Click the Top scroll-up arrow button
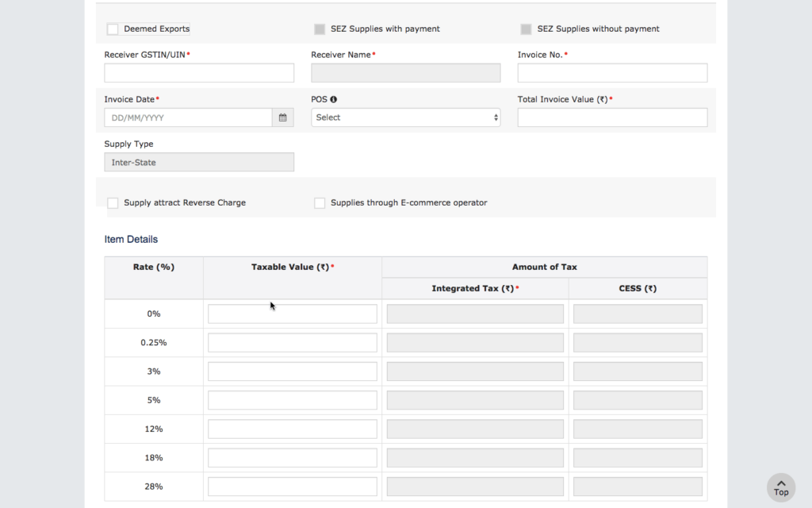Viewport: 812px width, 508px height. click(x=781, y=487)
